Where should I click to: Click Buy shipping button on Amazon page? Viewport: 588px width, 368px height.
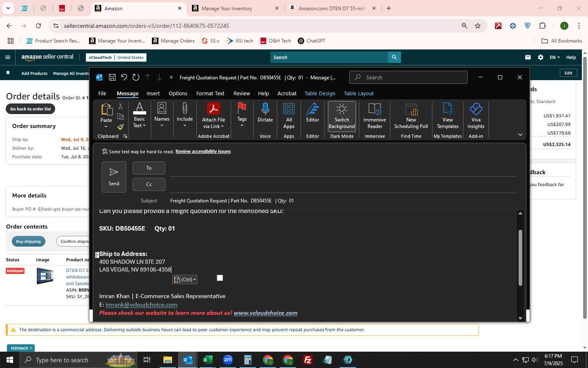pyautogui.click(x=29, y=241)
